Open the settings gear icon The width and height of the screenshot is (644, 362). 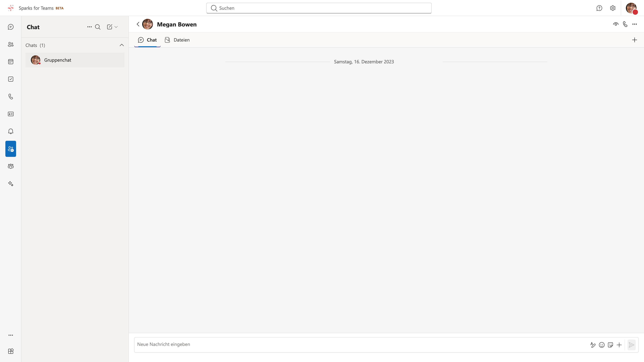(613, 8)
